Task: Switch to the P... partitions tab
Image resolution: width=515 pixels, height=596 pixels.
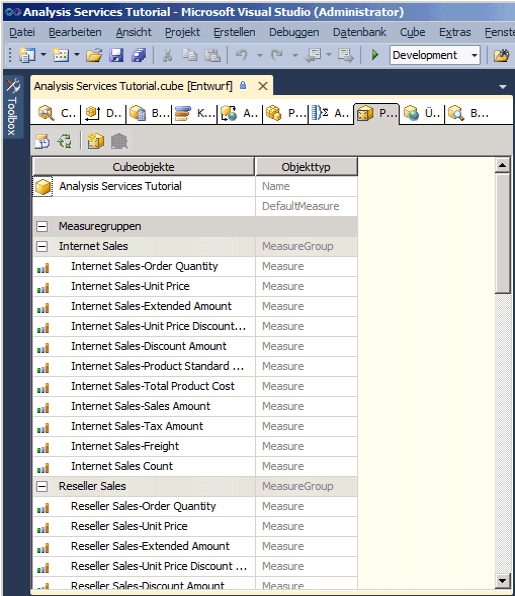Action: (x=285, y=113)
